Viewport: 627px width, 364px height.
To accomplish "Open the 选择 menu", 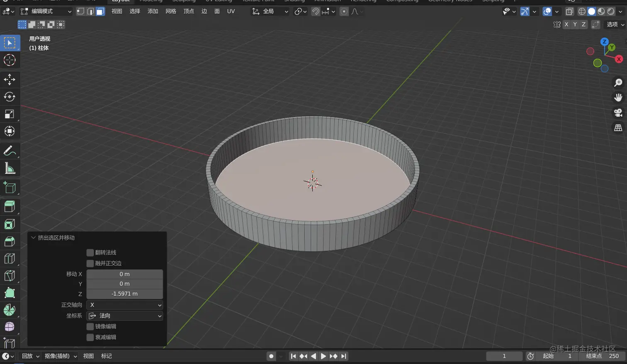I will (135, 12).
